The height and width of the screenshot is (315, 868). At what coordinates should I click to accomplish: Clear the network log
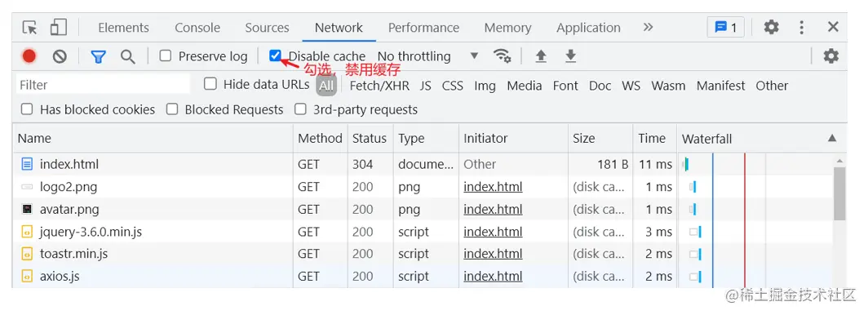(x=60, y=56)
